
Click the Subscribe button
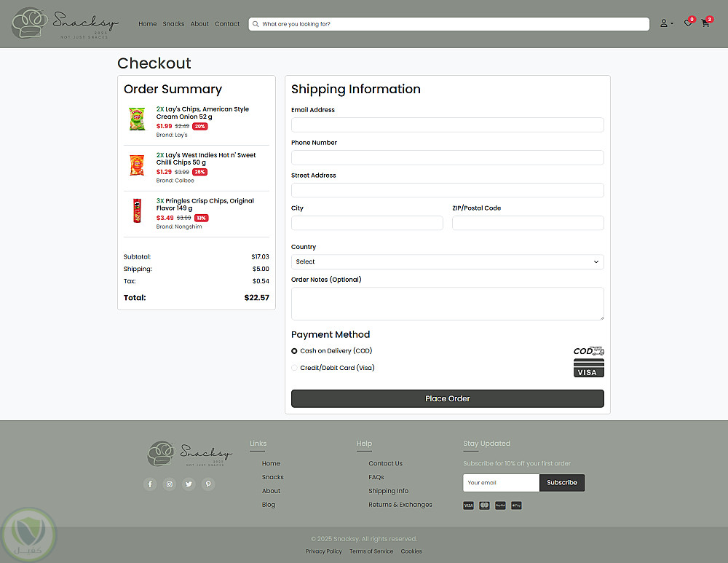562,483
